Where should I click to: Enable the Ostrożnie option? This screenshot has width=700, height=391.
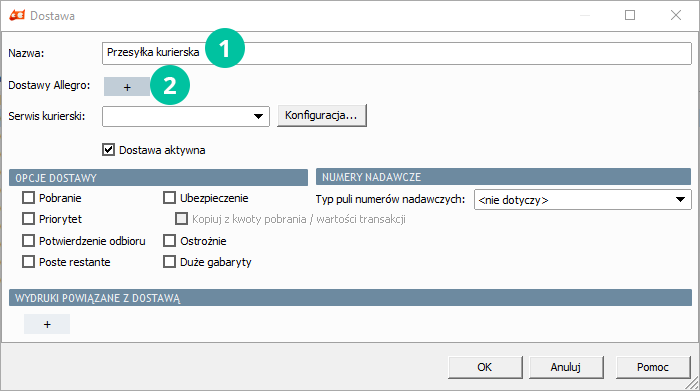[x=170, y=241]
